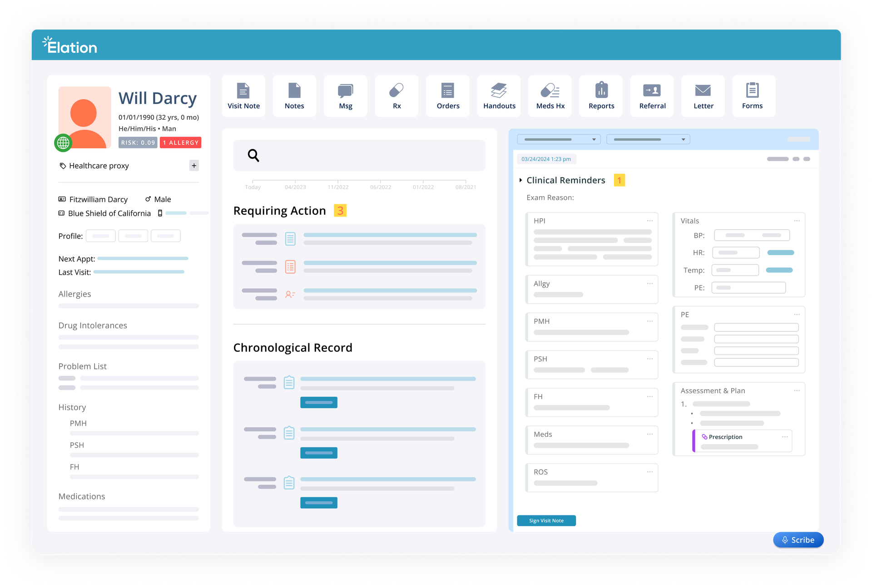The width and height of the screenshot is (872, 588).
Task: Select the Handouts stack icon
Action: pyautogui.click(x=499, y=91)
